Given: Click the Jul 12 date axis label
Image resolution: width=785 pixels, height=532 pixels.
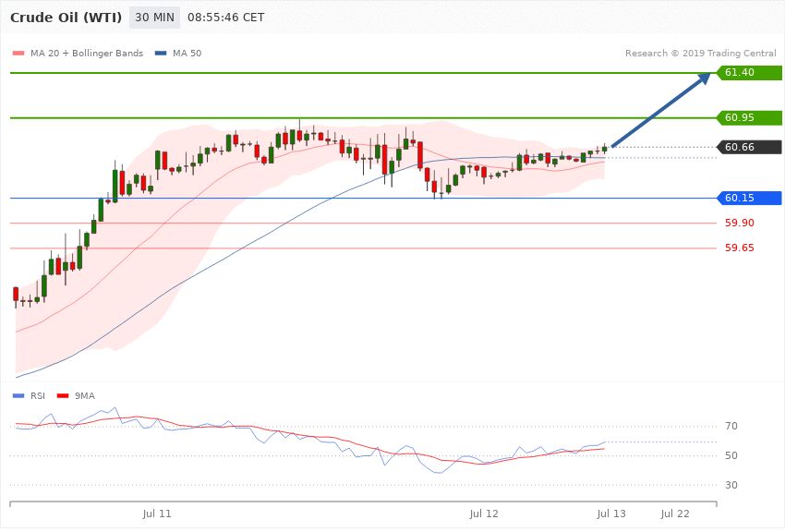Looking at the screenshot, I should [x=484, y=514].
